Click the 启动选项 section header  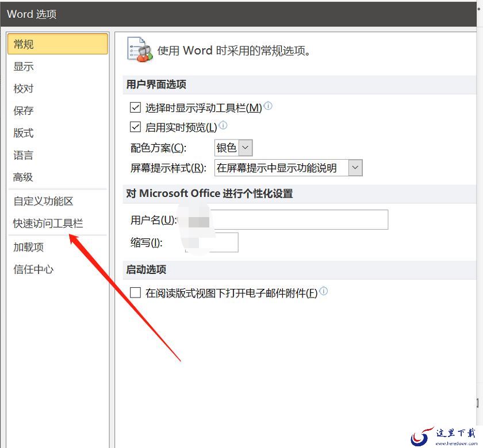146,269
